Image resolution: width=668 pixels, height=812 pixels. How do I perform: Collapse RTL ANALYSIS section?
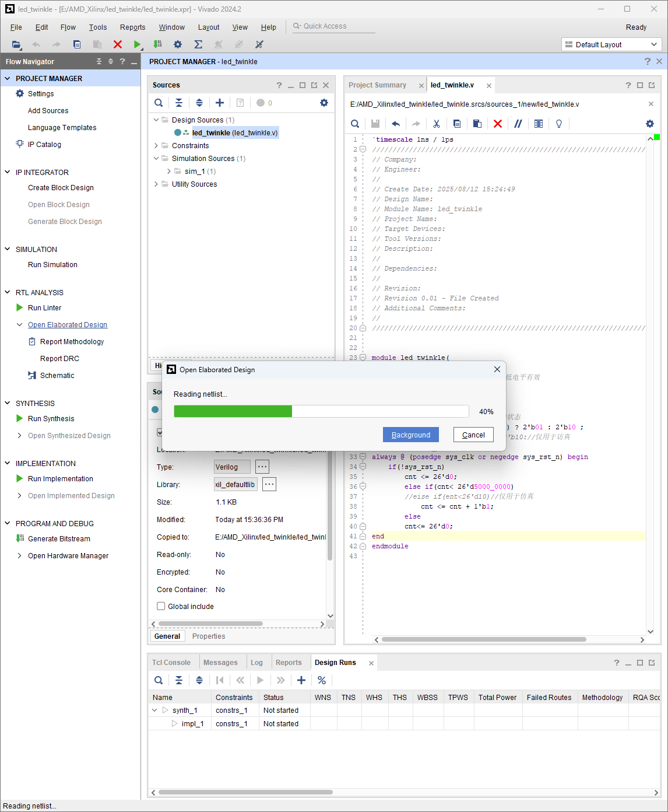pos(8,292)
